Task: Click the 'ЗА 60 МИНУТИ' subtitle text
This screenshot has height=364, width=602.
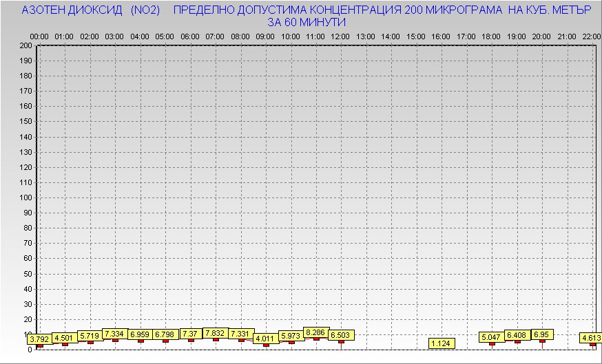Action: pyautogui.click(x=307, y=22)
